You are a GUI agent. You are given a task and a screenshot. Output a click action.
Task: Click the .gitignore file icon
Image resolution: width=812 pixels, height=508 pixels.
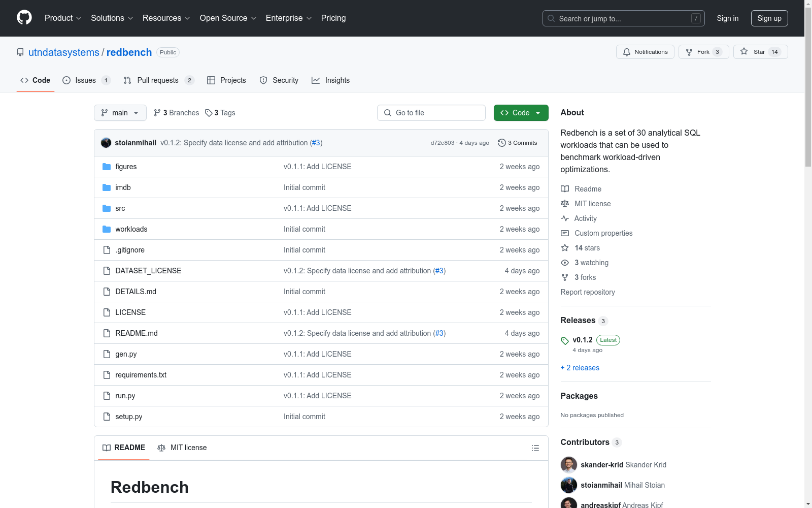coord(107,250)
